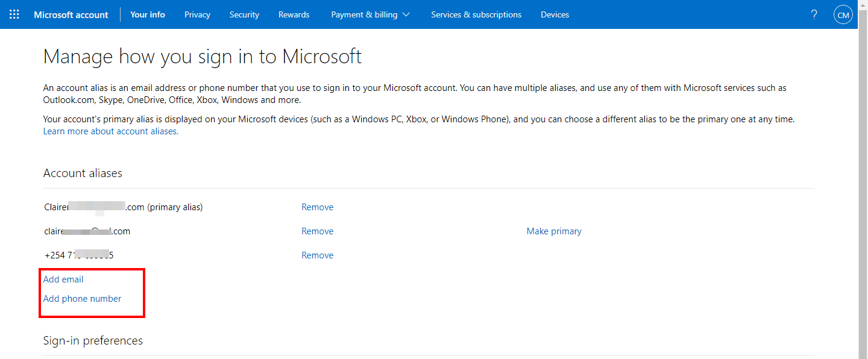Click the Add email link

point(63,279)
